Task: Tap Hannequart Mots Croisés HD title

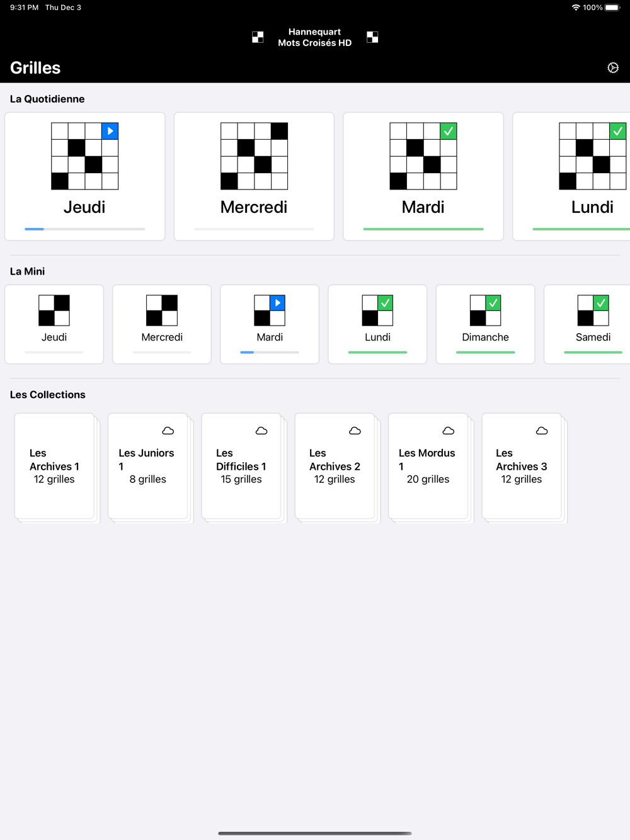Action: (315, 37)
